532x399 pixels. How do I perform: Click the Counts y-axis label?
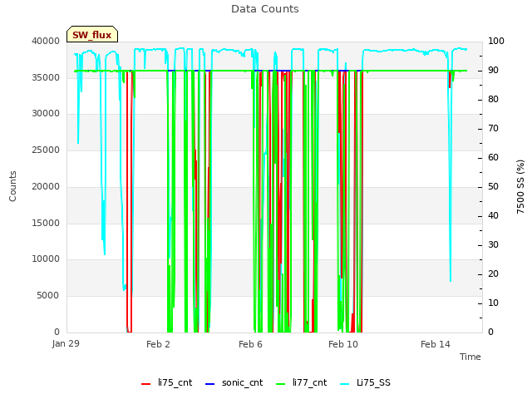coord(12,186)
